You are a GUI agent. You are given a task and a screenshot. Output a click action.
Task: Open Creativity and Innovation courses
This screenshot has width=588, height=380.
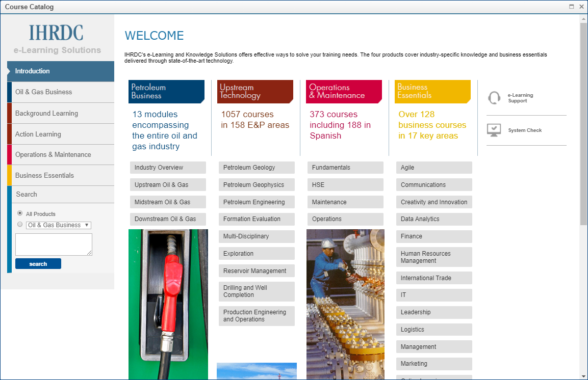pyautogui.click(x=434, y=202)
